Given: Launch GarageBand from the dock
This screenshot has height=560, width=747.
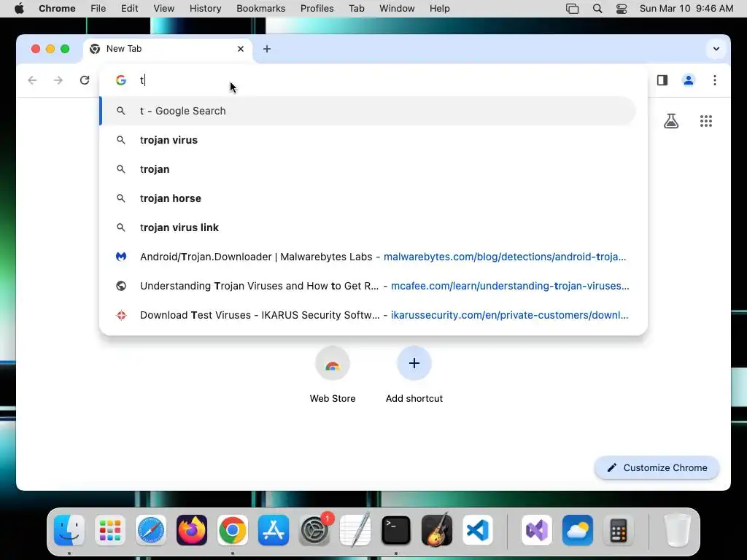Looking at the screenshot, I should click(x=437, y=530).
